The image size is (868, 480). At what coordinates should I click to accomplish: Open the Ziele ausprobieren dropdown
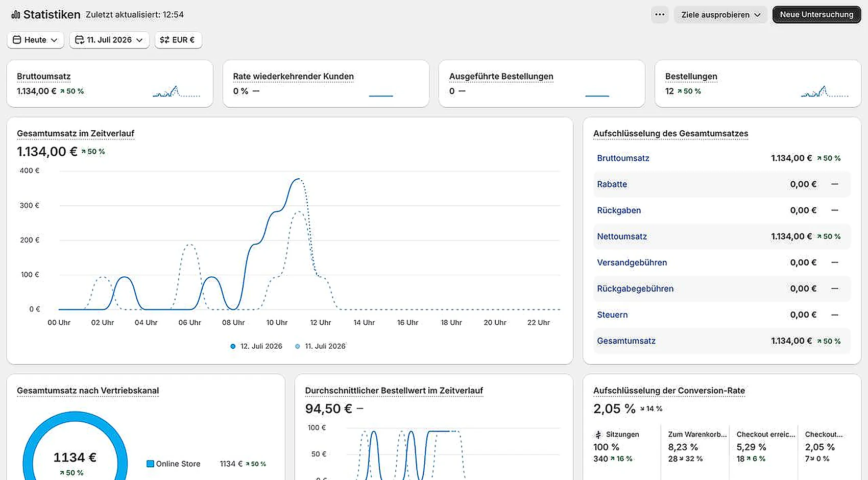pos(720,15)
